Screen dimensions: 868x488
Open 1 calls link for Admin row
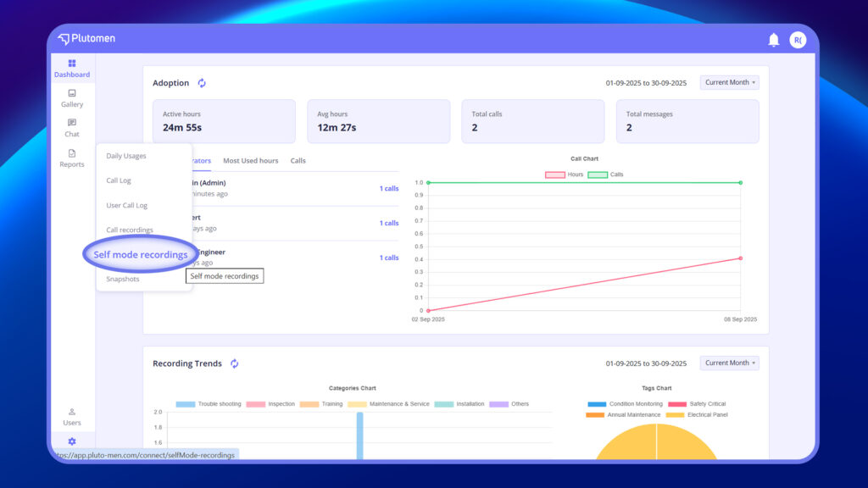tap(388, 189)
